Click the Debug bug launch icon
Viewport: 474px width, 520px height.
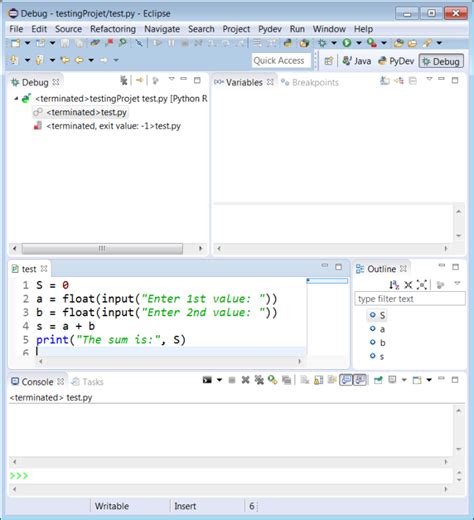coord(322,43)
